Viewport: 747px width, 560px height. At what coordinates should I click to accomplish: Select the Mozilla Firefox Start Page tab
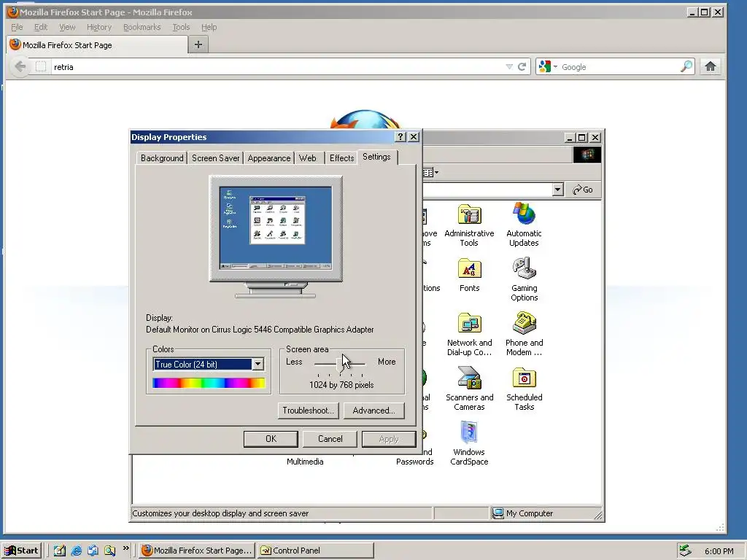coord(97,45)
